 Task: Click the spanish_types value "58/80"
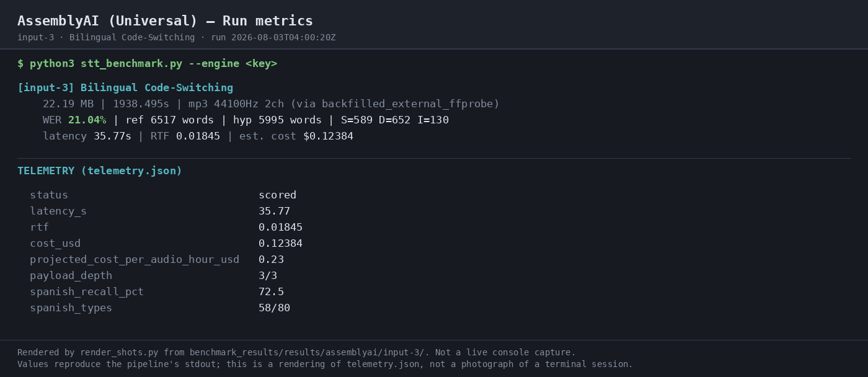pyautogui.click(x=274, y=308)
